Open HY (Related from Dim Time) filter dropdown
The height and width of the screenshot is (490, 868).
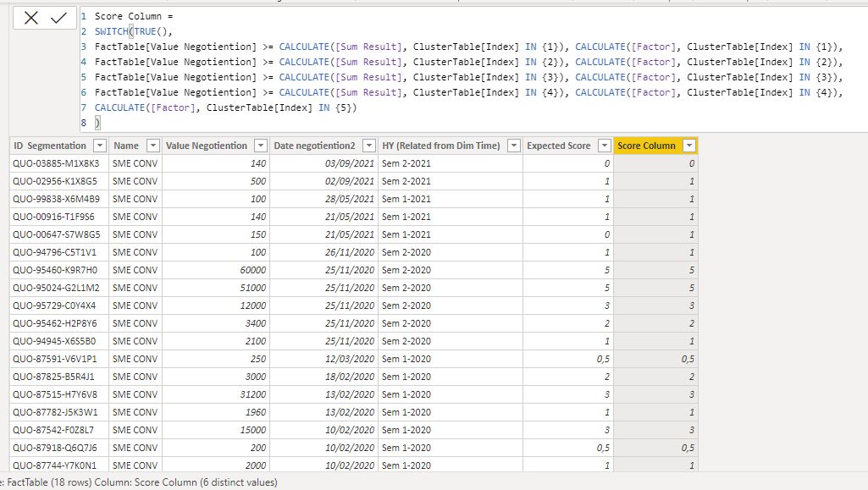pyautogui.click(x=514, y=146)
